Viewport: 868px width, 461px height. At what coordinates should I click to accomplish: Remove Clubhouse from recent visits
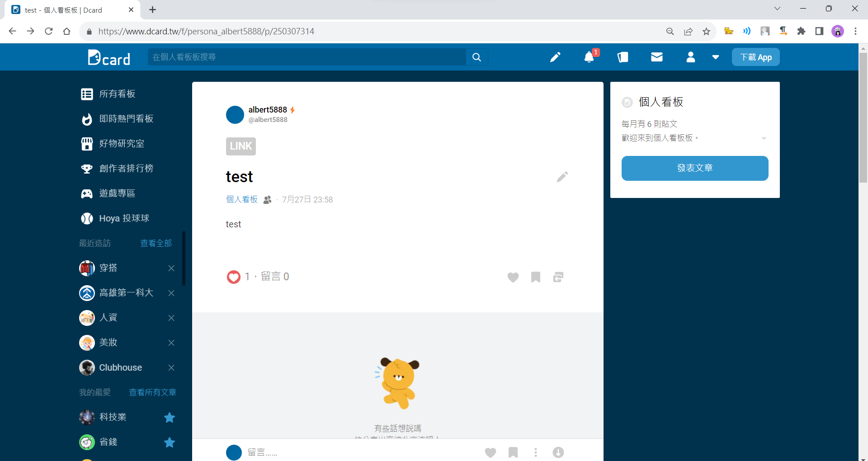[x=171, y=367]
